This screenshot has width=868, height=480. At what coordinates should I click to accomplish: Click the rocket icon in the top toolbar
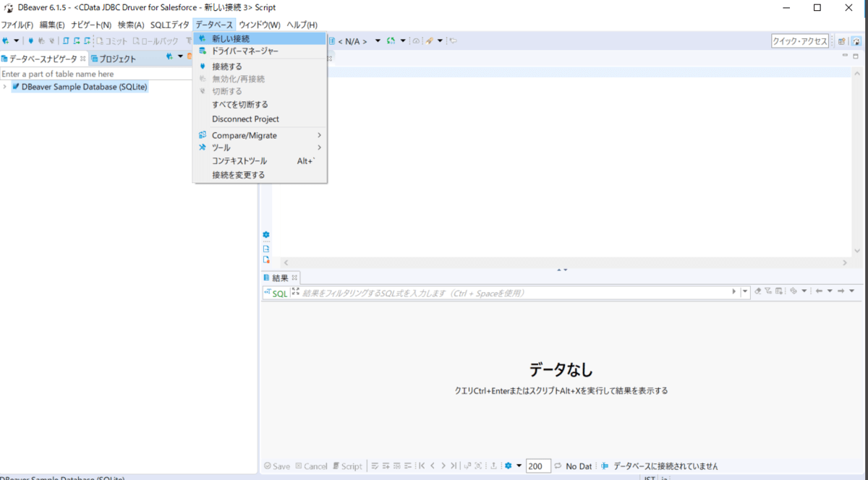(x=430, y=41)
